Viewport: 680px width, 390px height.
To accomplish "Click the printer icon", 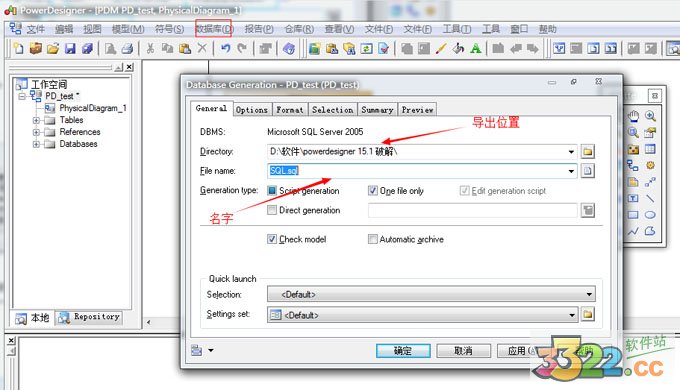I will 127,48.
